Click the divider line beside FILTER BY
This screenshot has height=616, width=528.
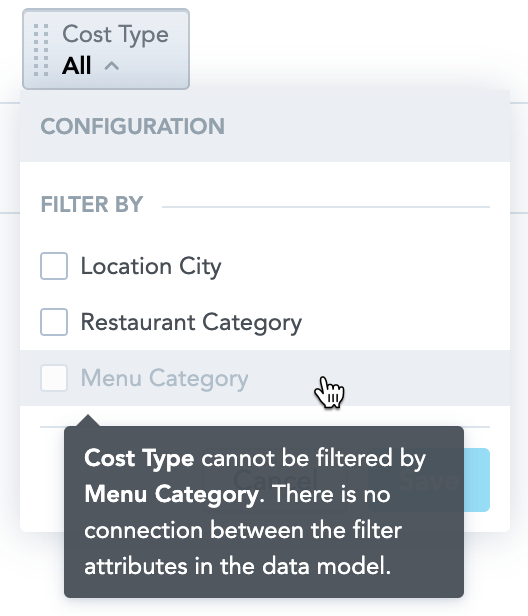coord(326,207)
